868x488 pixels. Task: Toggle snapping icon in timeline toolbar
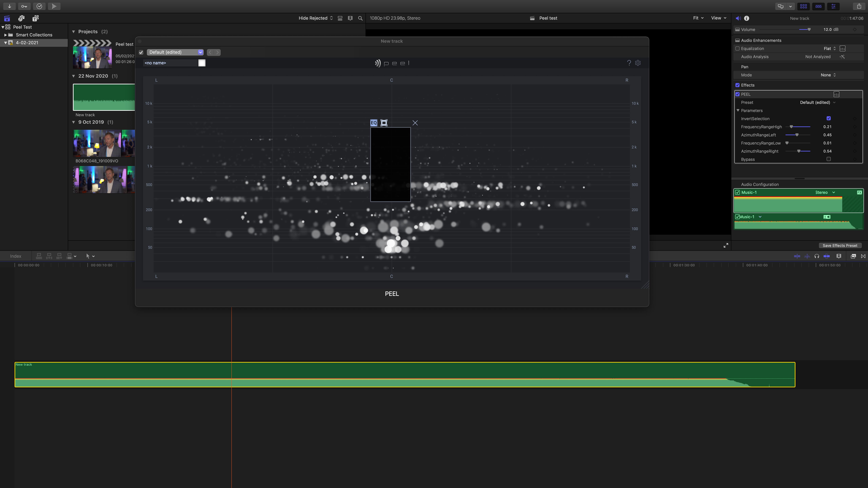[x=827, y=256]
